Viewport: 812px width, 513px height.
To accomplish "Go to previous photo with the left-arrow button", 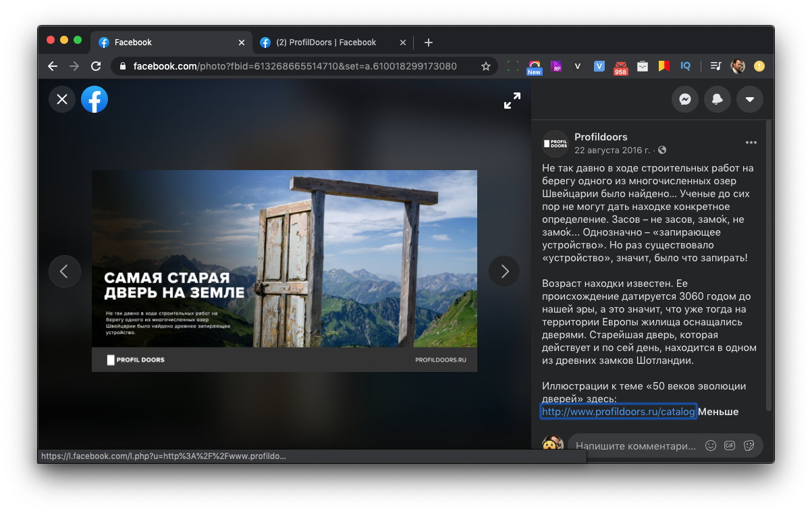I will (x=65, y=271).
